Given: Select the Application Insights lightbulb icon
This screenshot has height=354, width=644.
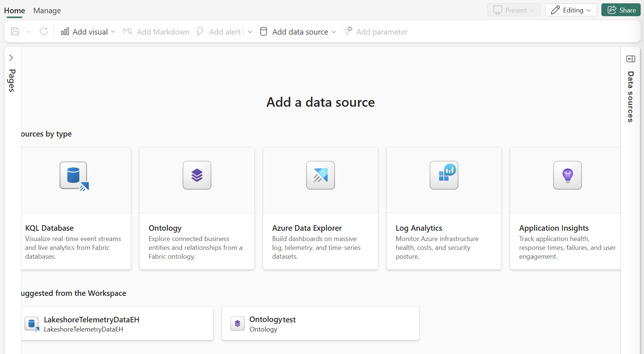Looking at the screenshot, I should (x=568, y=175).
